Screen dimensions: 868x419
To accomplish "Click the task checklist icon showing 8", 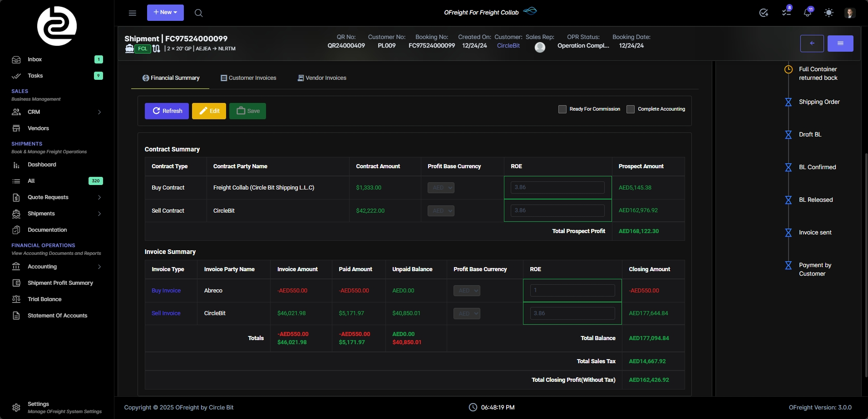I will [786, 12].
